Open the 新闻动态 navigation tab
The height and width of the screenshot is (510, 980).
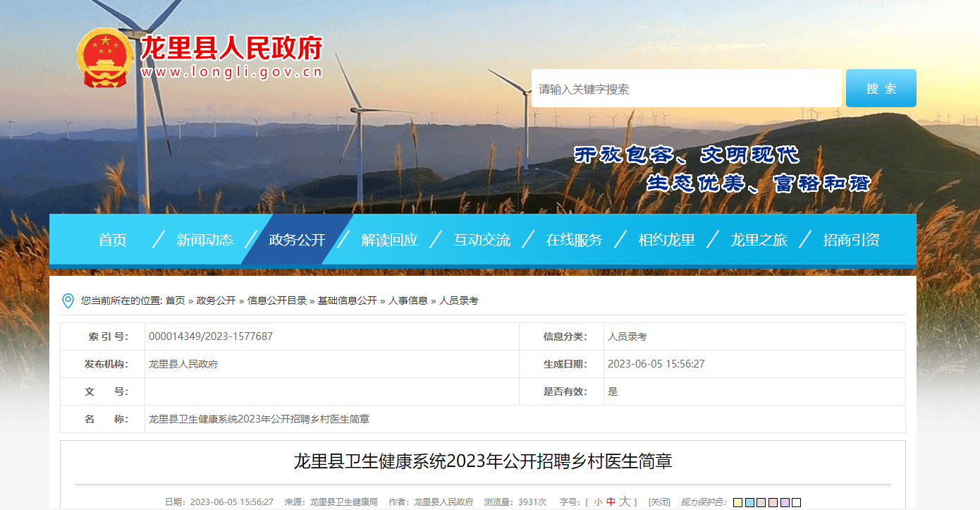pos(204,240)
